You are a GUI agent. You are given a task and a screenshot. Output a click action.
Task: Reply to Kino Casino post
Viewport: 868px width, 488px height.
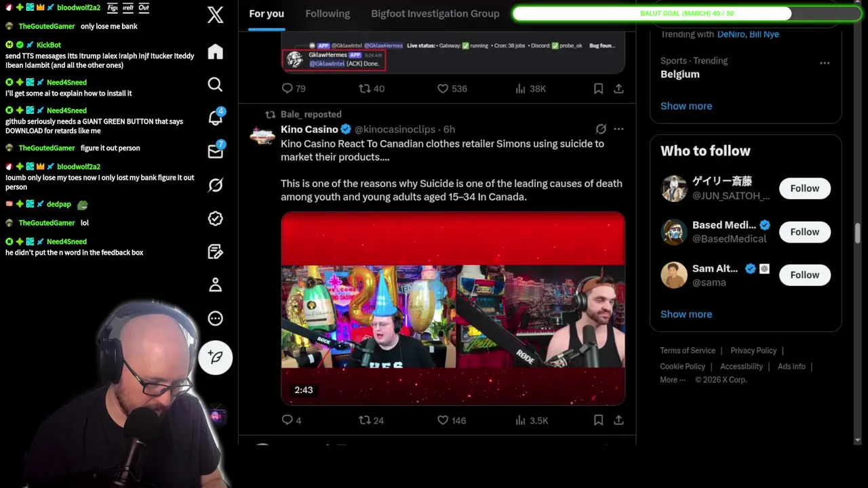point(291,420)
